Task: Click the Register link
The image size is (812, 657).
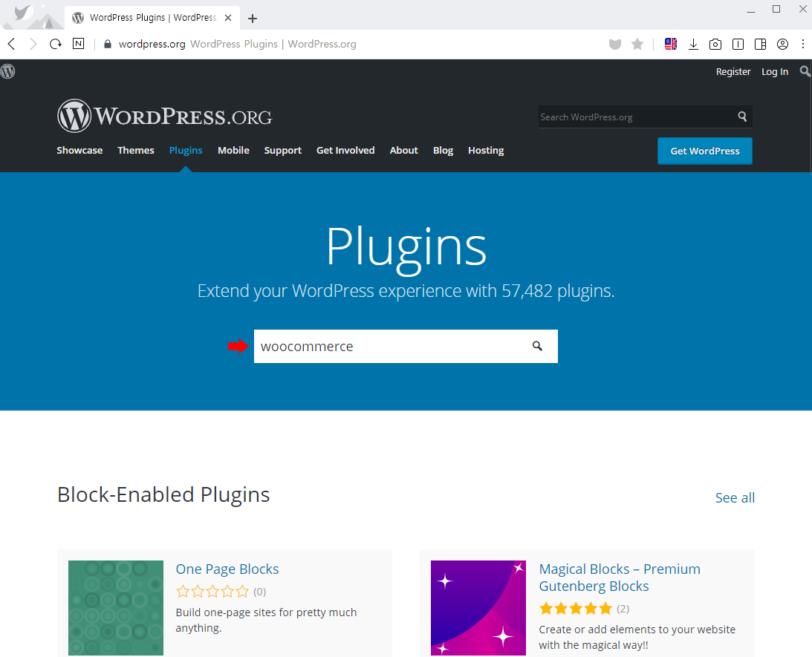Action: coord(733,72)
